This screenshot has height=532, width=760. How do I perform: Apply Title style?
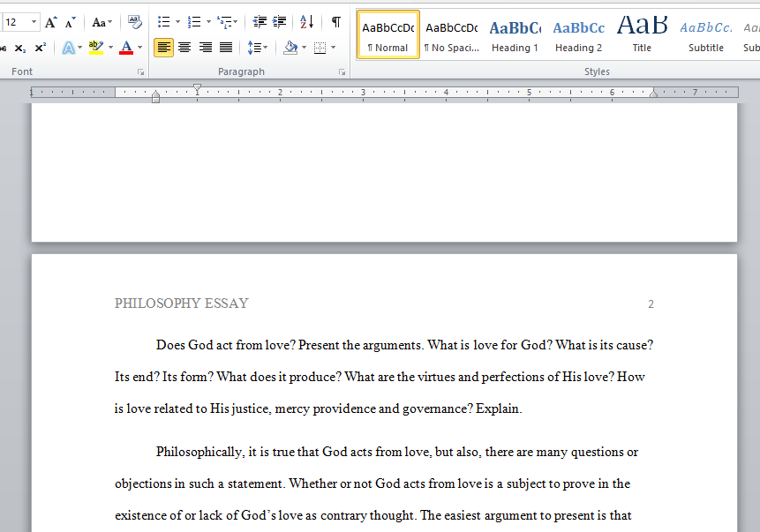[x=642, y=34]
